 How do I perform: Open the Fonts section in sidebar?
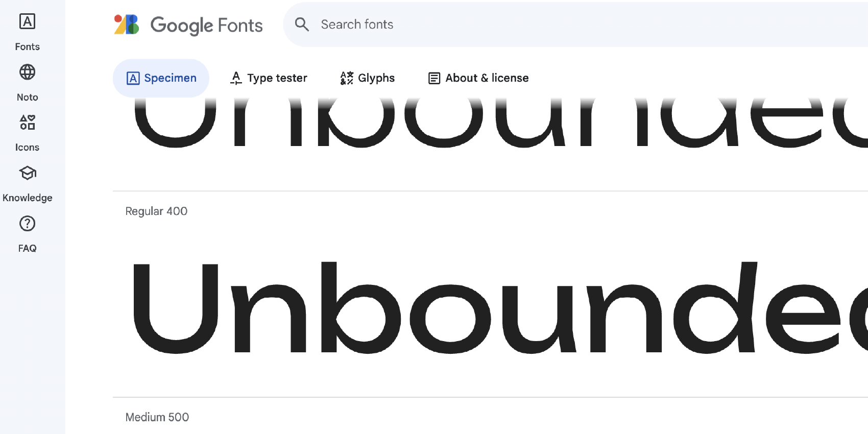pos(27,33)
